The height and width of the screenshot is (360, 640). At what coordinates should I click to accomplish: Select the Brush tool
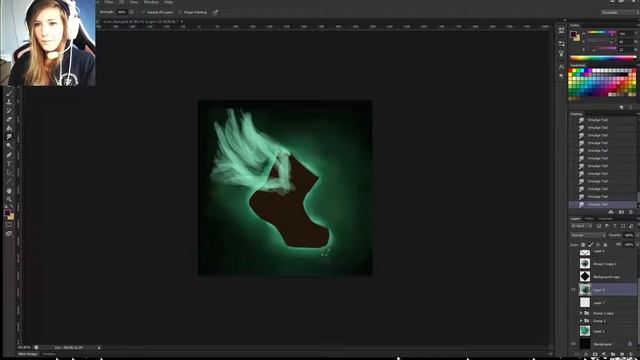point(9,93)
